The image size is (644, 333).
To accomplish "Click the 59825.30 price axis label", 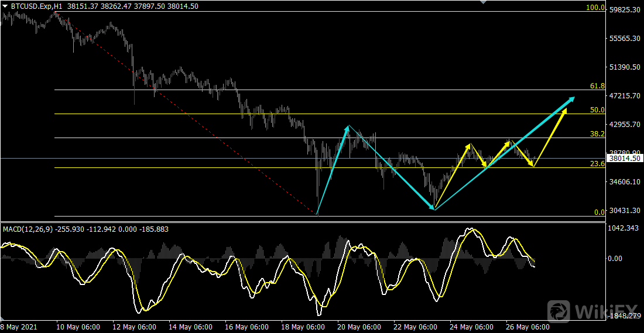I will [x=624, y=10].
